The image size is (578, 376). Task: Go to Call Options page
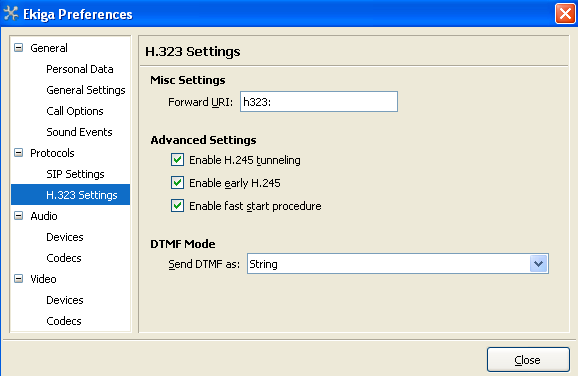tap(75, 111)
